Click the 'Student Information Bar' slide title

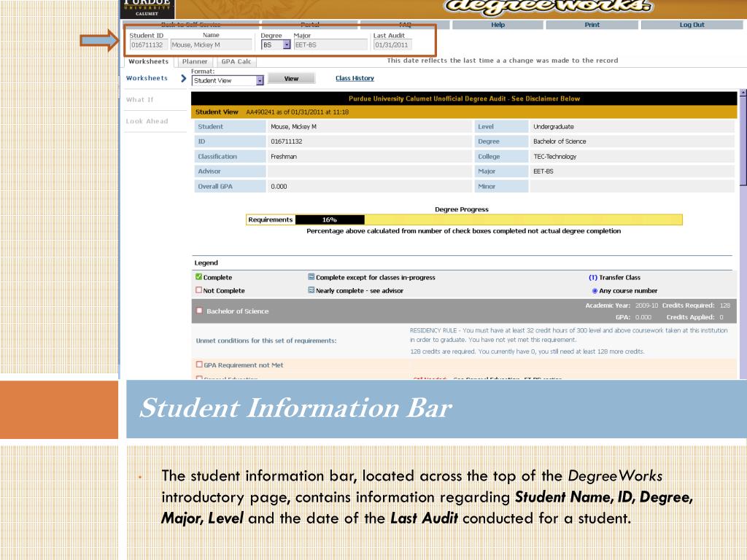(295, 408)
